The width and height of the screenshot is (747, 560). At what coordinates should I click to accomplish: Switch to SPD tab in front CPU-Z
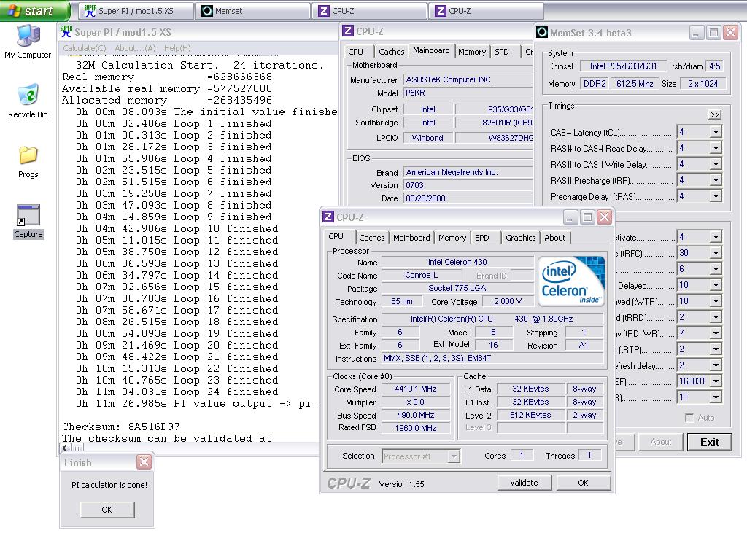pos(482,237)
